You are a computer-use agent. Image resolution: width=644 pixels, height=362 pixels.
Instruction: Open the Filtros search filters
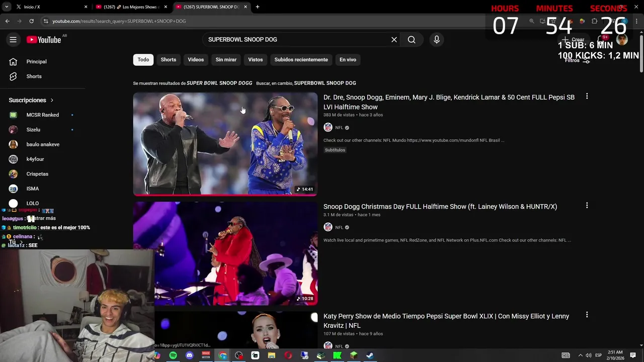(577, 60)
